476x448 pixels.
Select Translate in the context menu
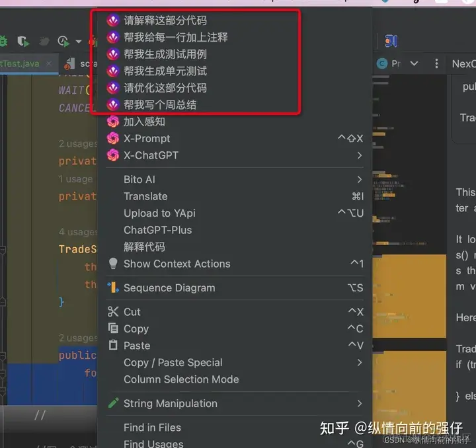coord(234,196)
